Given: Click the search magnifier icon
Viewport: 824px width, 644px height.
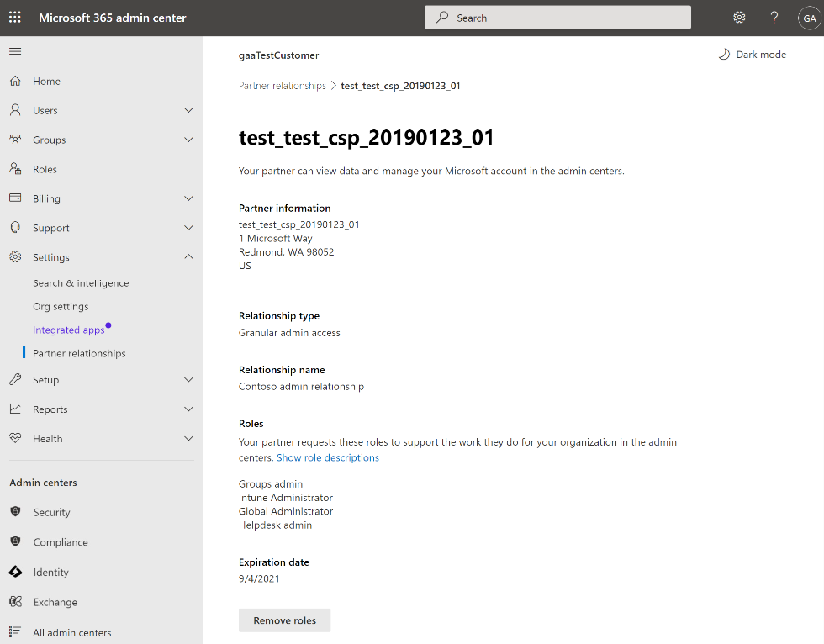Looking at the screenshot, I should (442, 18).
